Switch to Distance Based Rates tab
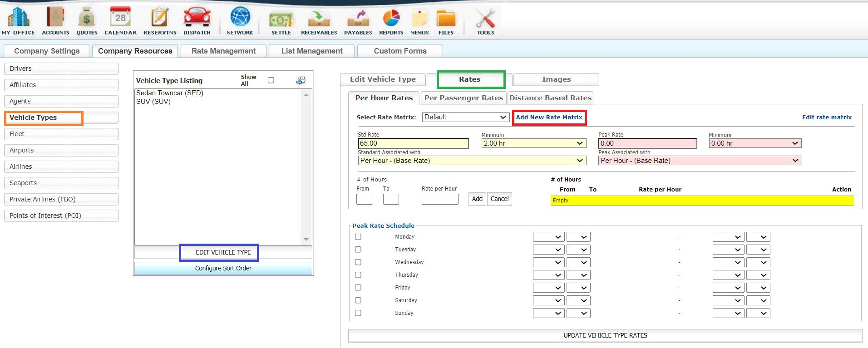Image resolution: width=868 pixels, height=348 pixels. [x=550, y=98]
